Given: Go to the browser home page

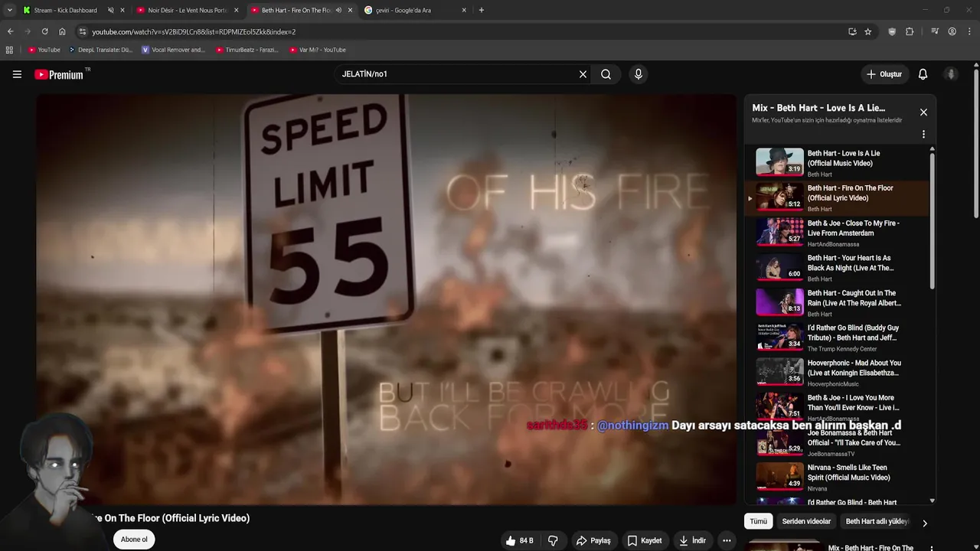Looking at the screenshot, I should 62,31.
